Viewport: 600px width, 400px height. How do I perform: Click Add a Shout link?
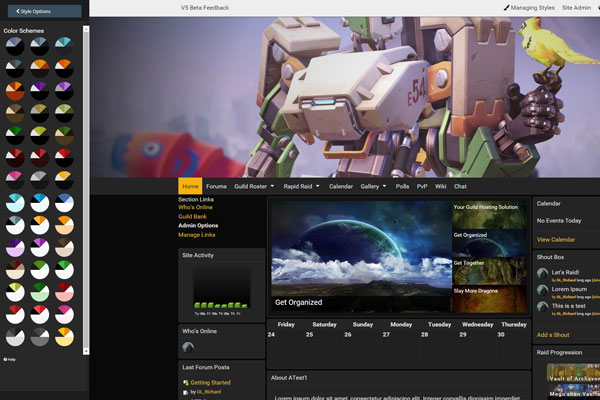553,335
